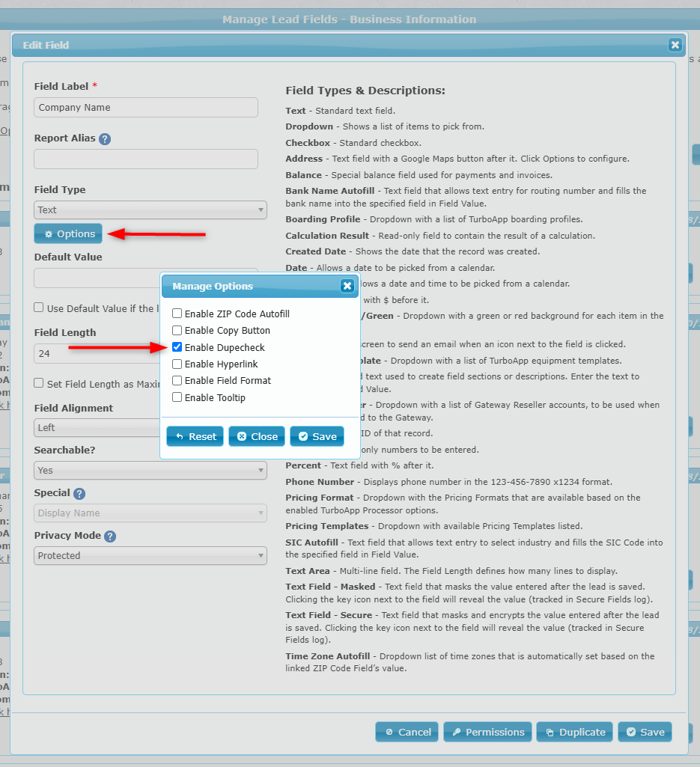Duplicate this field
700x767 pixels.
coord(575,732)
